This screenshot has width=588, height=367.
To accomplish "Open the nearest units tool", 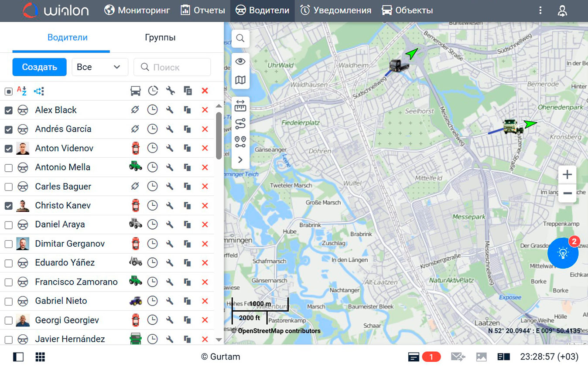I will click(x=240, y=142).
